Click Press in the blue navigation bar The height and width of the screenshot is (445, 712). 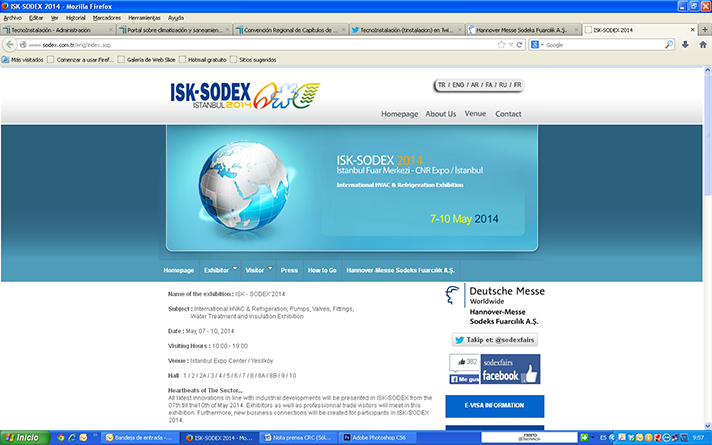289,270
